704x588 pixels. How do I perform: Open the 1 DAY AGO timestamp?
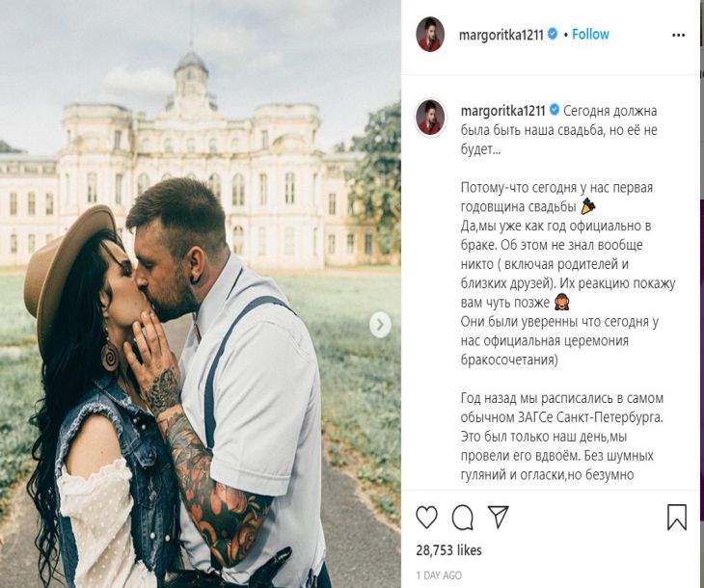(439, 575)
